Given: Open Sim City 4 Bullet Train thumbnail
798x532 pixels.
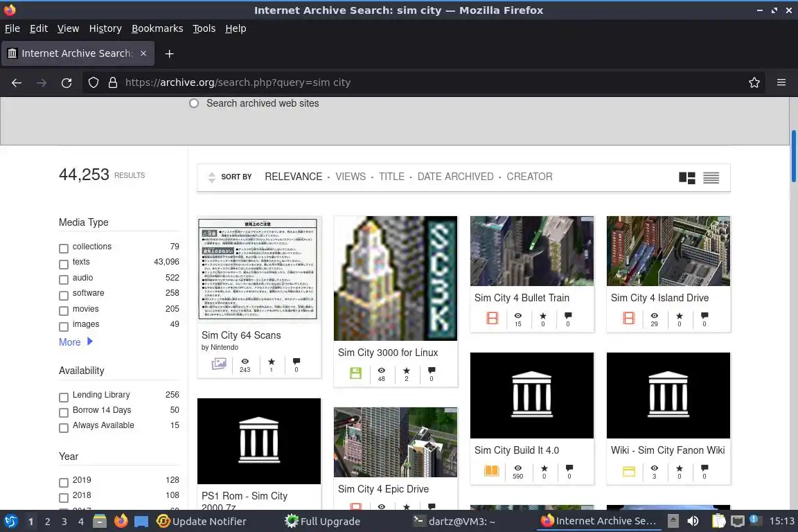Looking at the screenshot, I should tap(532, 251).
